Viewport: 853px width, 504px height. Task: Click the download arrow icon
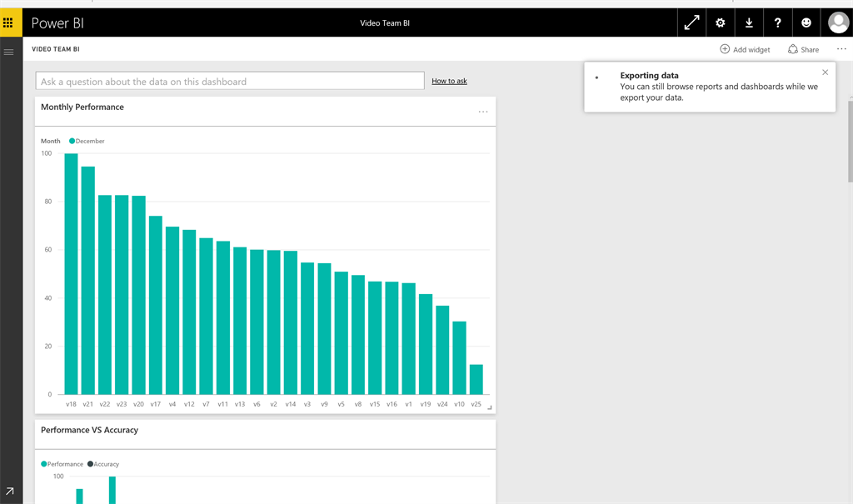click(749, 23)
